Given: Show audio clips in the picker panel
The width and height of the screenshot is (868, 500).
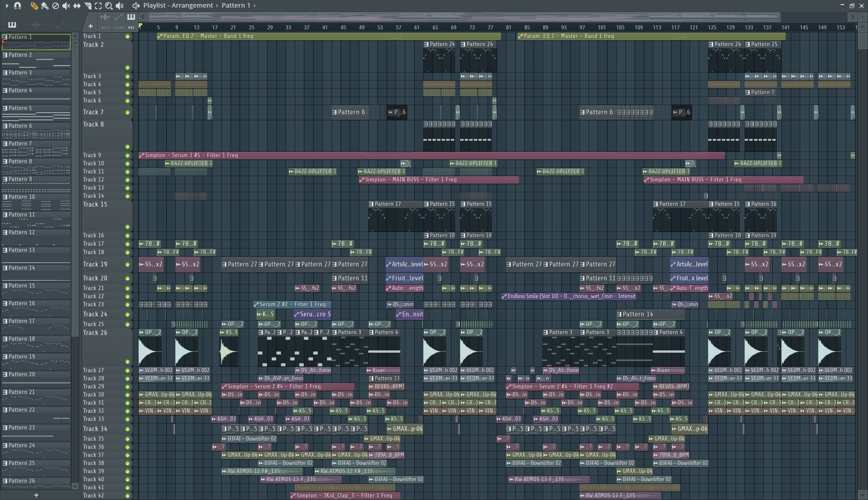Looking at the screenshot, I should tap(36, 24).
